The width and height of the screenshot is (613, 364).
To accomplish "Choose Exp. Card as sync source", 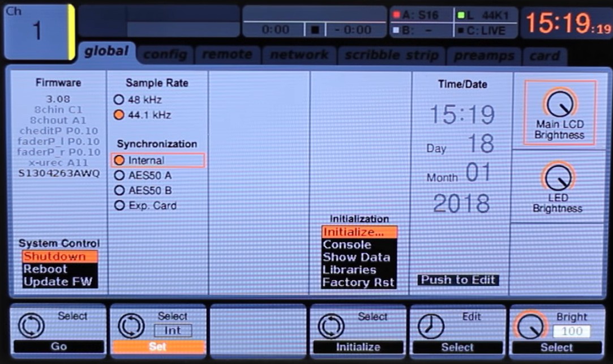I will (x=119, y=205).
